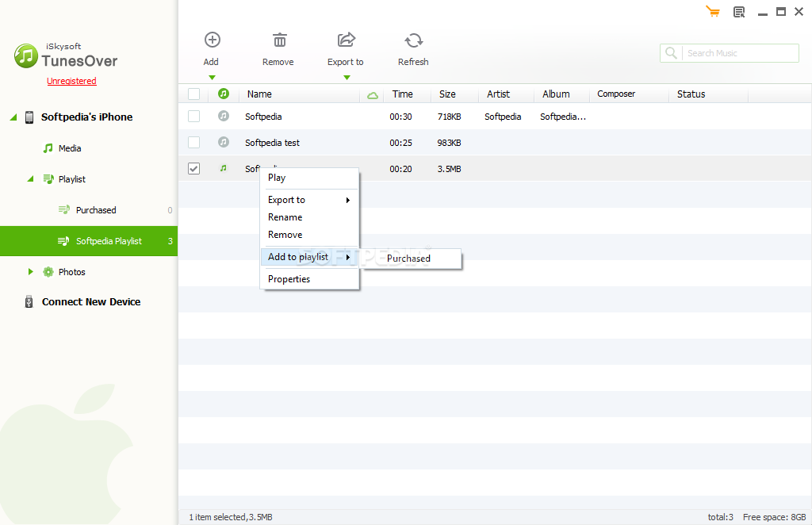Screen dimensions: 812x525
Task: Open the Export to toolbar dropdown arrow
Action: tap(347, 78)
